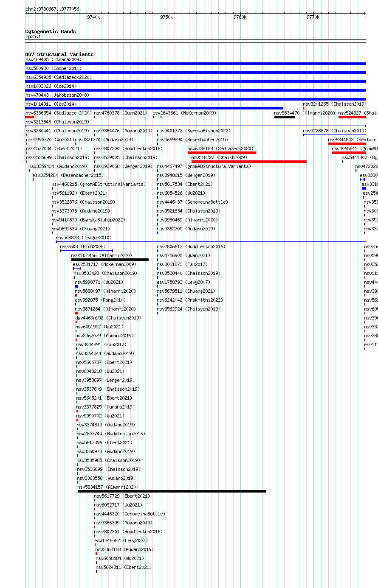Screen dimensions: 378x588
Task: Click the esv992075 (Pang2010) label
Action: [101, 300]
